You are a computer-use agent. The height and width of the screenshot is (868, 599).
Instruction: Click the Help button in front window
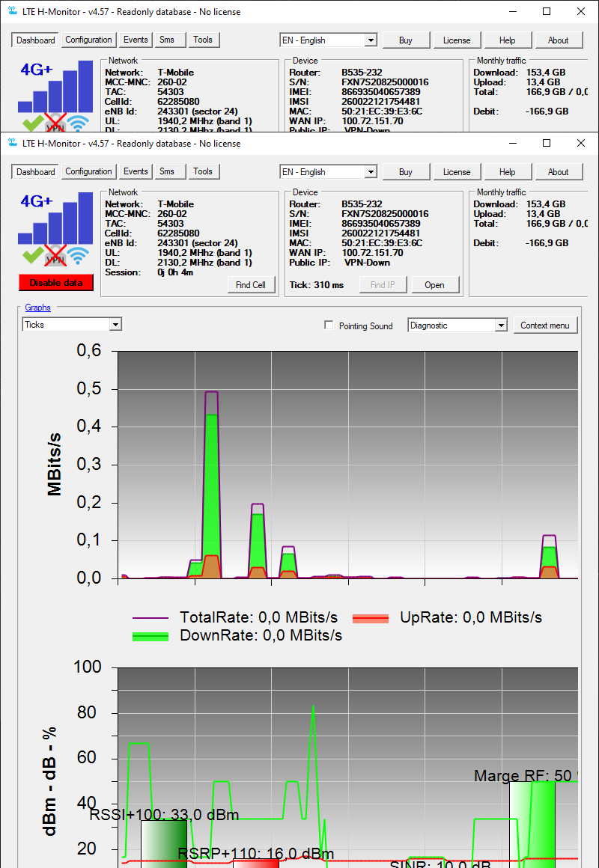[x=508, y=172]
